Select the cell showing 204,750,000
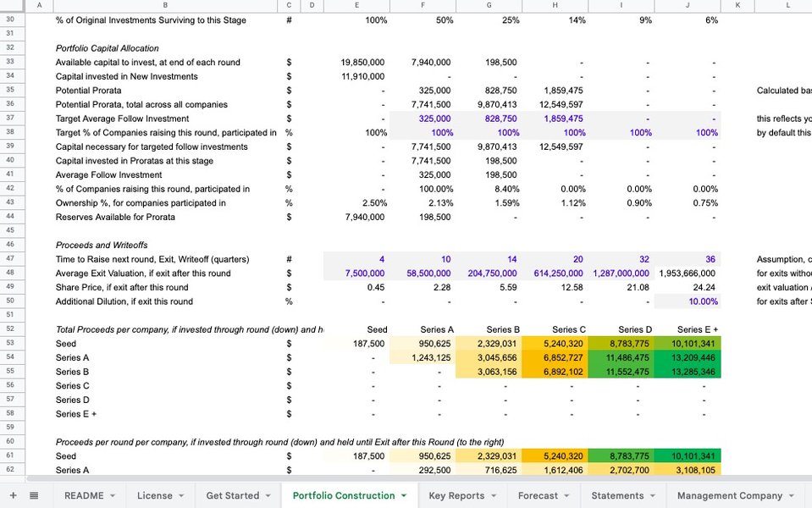This screenshot has height=508, width=812. tap(489, 273)
